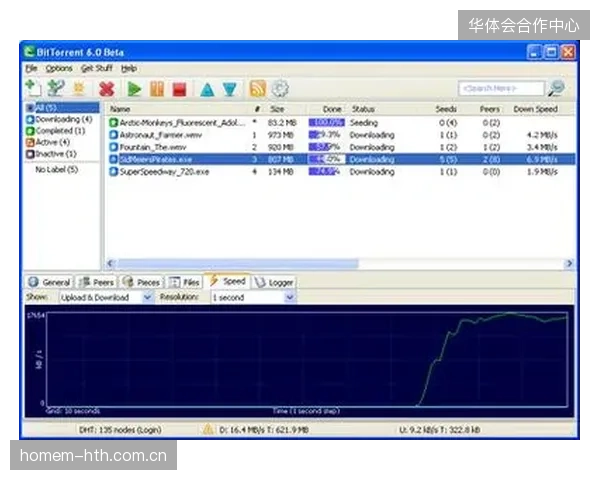This screenshot has width=600, height=480.
Task: Click the SuperSpeedway_720 progress bar
Action: point(326,171)
